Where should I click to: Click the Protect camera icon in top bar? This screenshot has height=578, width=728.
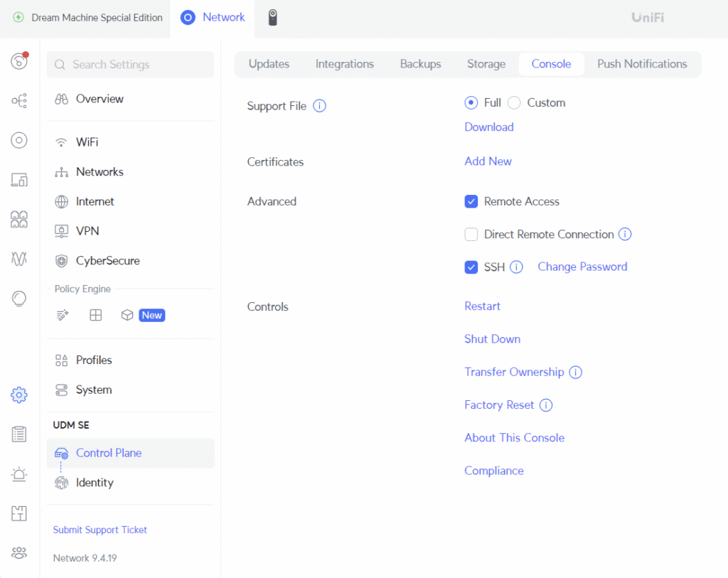272,18
